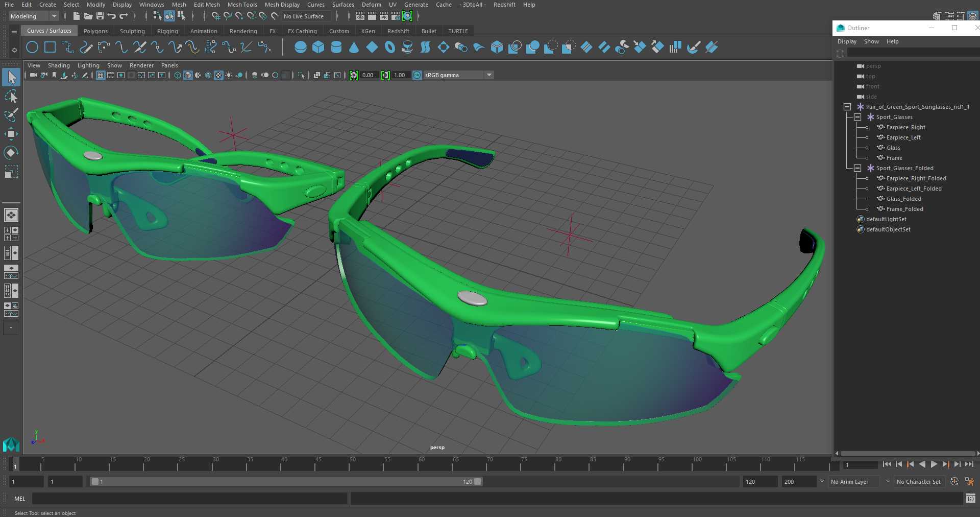Toggle color management sRGB icon
The width and height of the screenshot is (980, 517).
tap(417, 75)
